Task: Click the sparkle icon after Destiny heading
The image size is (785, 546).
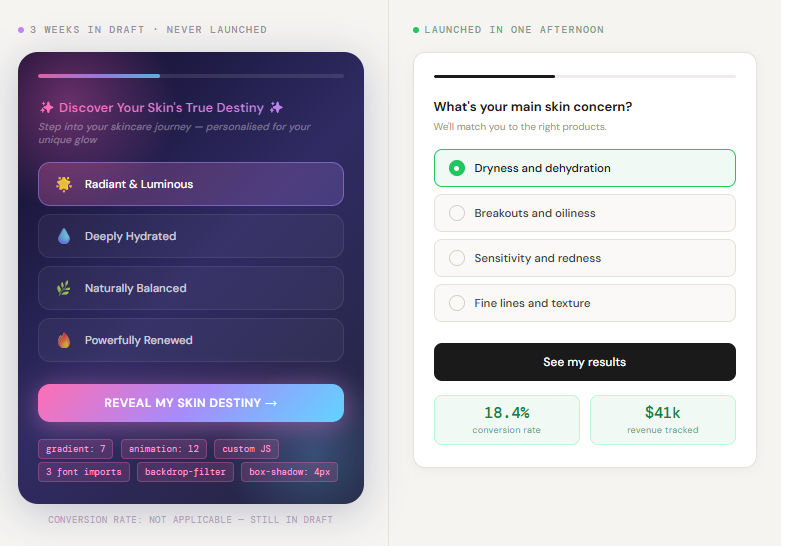Action: point(277,107)
